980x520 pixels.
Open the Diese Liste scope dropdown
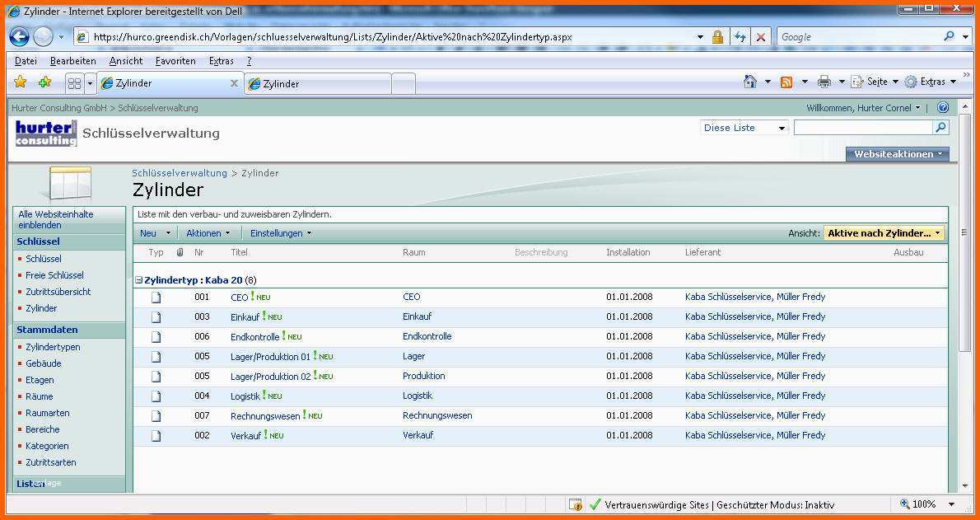pyautogui.click(x=744, y=128)
